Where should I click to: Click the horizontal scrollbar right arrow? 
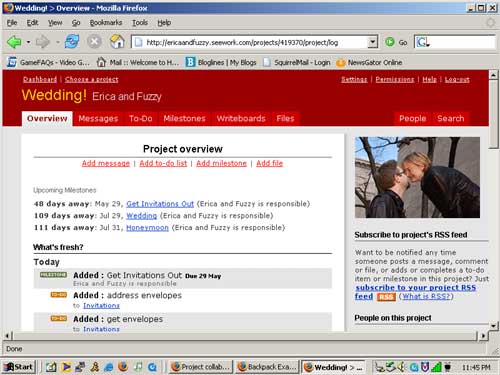(483, 336)
